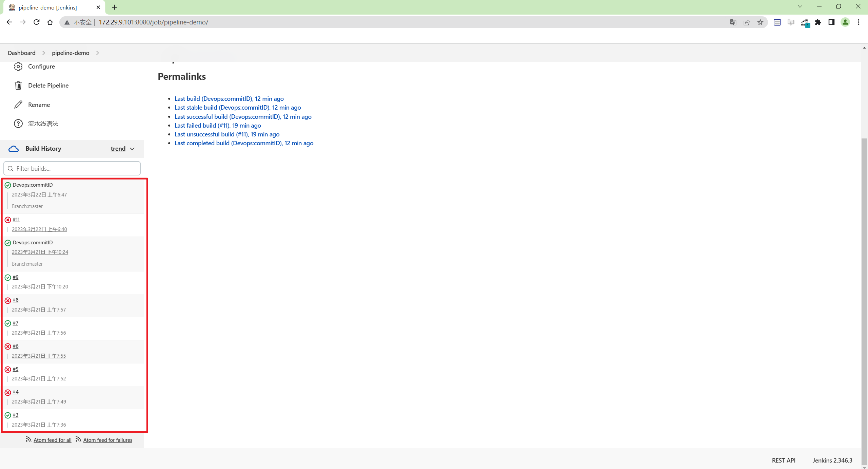Open the tab search dropdown arrow

800,6
